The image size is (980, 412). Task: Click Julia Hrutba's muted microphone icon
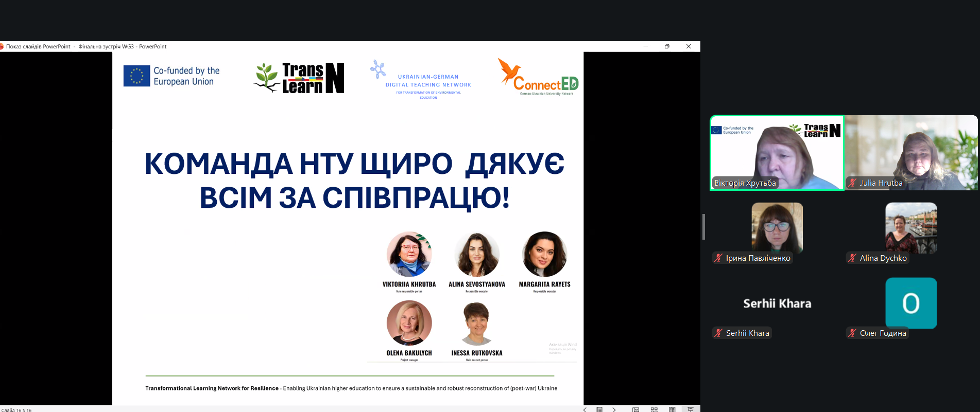pos(853,183)
